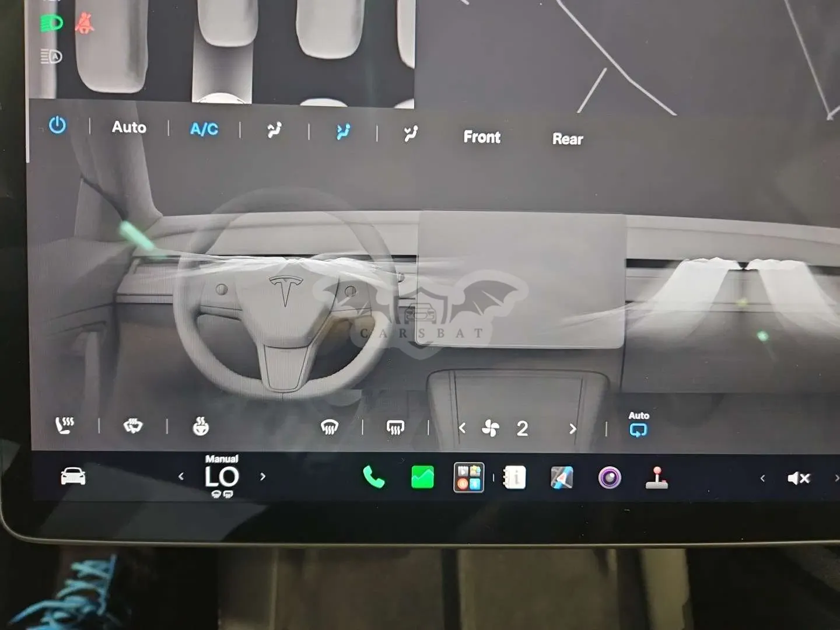The height and width of the screenshot is (630, 840).
Task: Launch the Navigation map app
Action: coord(562,478)
